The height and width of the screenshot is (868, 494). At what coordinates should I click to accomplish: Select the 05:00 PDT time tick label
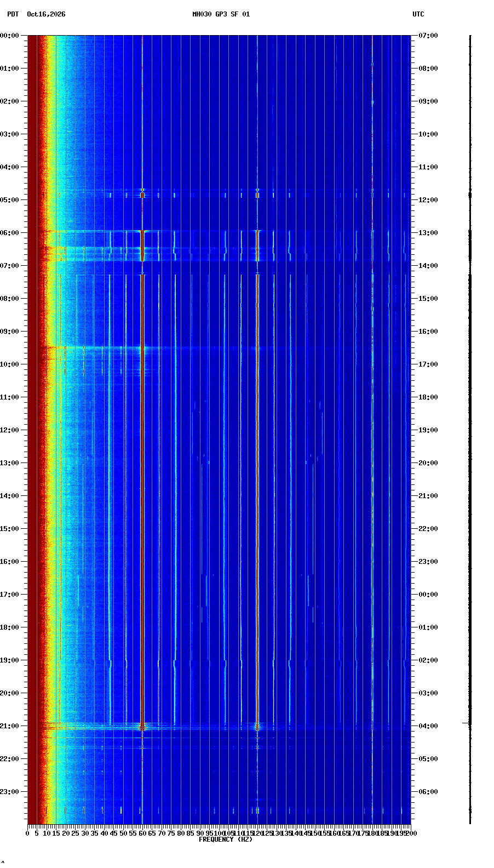click(x=9, y=200)
